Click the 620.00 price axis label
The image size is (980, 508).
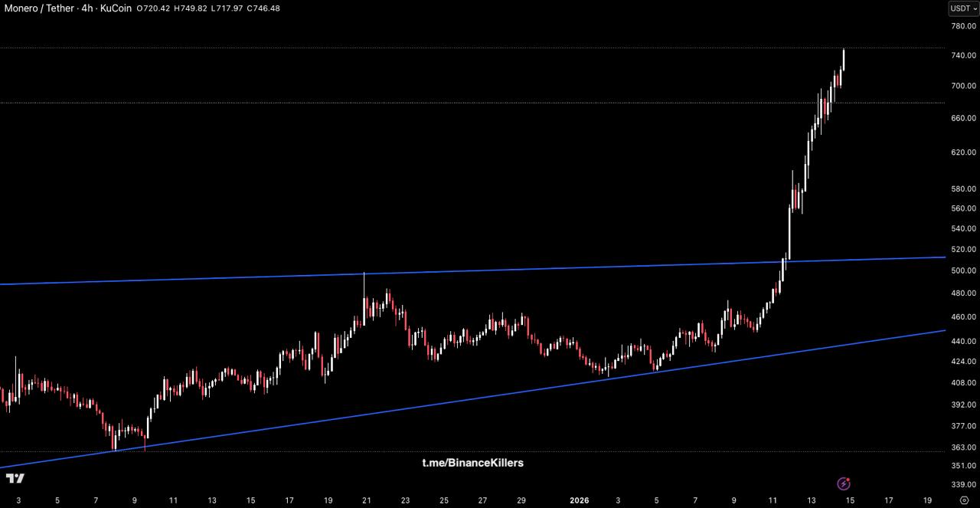pyautogui.click(x=963, y=152)
